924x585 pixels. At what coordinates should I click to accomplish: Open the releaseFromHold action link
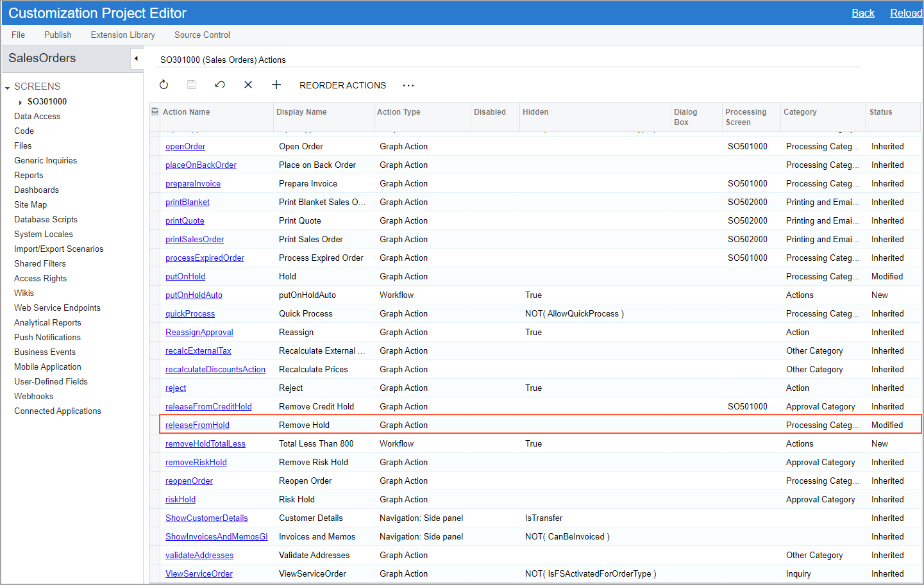(197, 425)
